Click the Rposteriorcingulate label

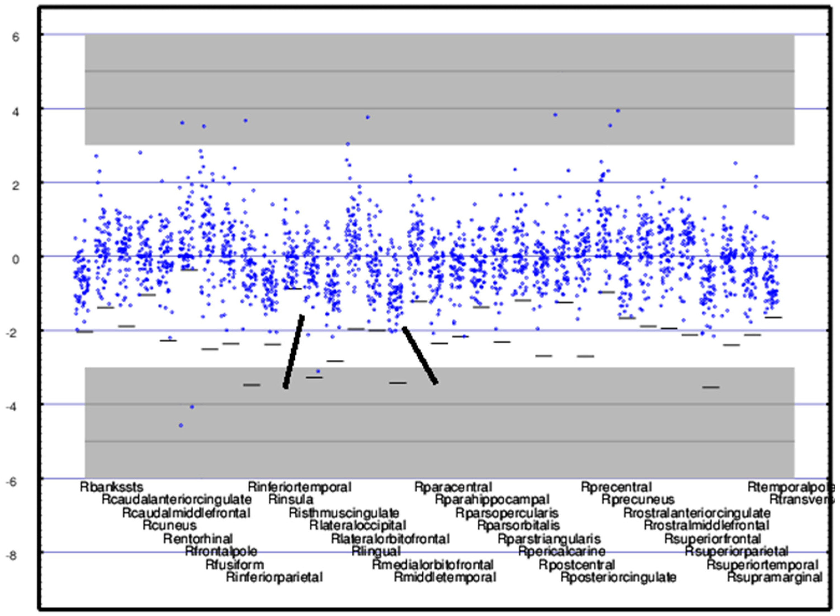[x=618, y=577]
